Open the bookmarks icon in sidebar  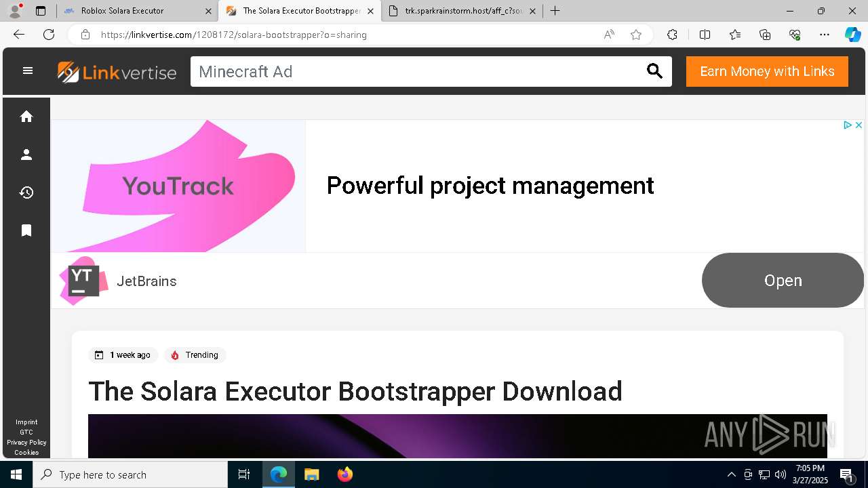click(x=26, y=230)
